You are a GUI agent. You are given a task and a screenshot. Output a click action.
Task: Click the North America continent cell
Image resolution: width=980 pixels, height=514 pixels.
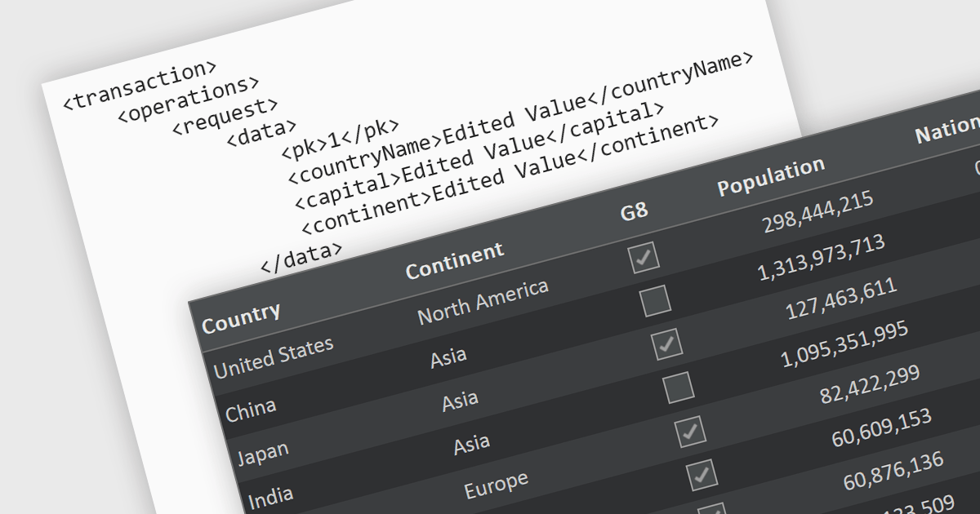(x=483, y=302)
